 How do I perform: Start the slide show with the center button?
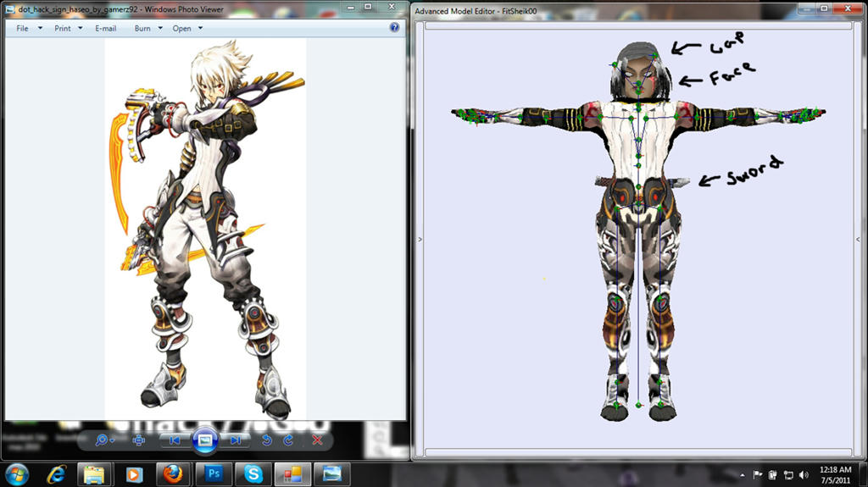(x=205, y=440)
